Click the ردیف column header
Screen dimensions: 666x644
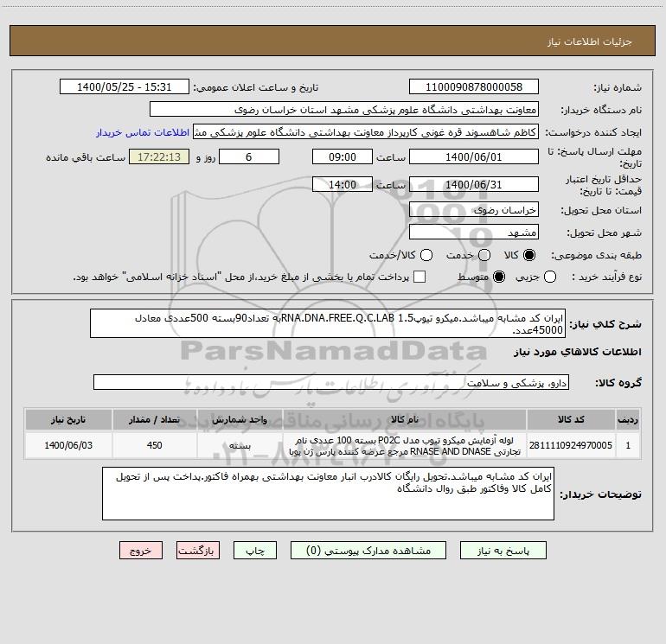tap(628, 420)
